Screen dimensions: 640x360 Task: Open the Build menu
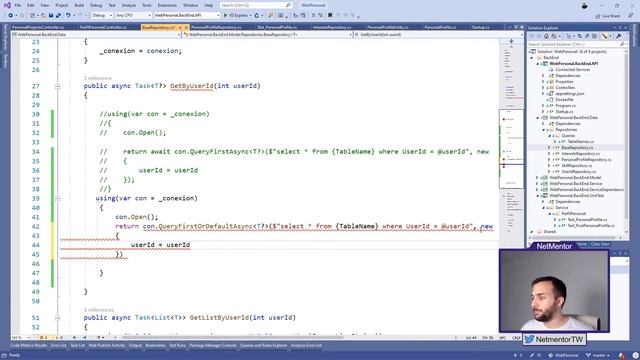coord(79,5)
